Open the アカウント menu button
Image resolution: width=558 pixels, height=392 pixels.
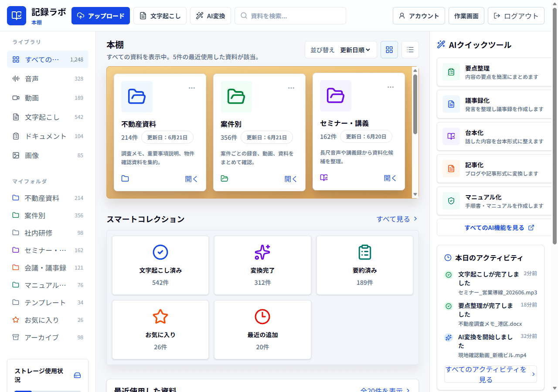click(419, 16)
